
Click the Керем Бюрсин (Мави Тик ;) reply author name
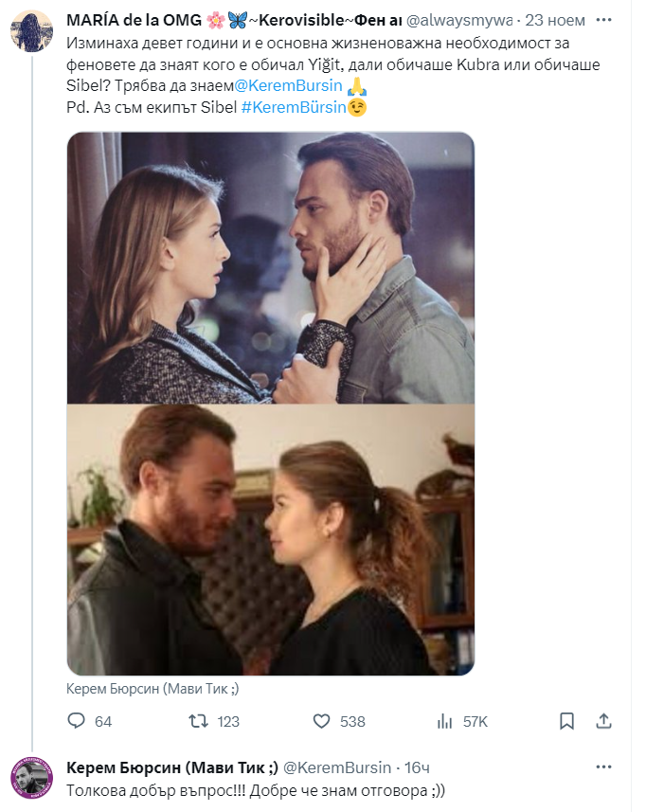(x=171, y=767)
